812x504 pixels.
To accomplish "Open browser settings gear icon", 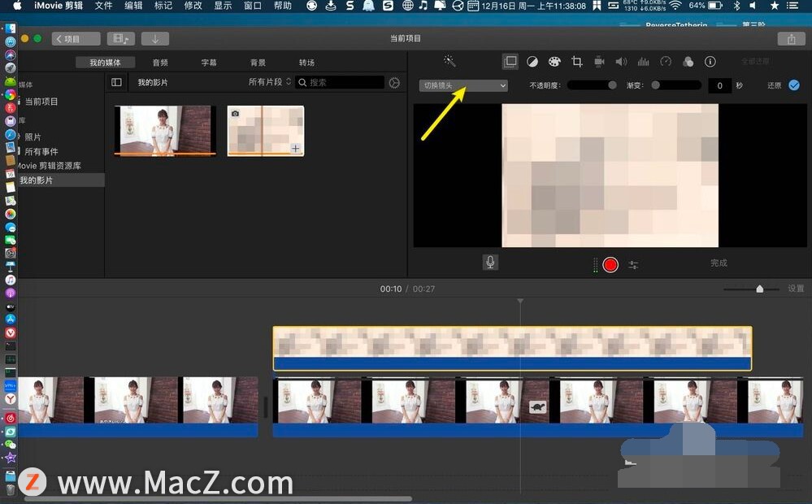I will (394, 83).
